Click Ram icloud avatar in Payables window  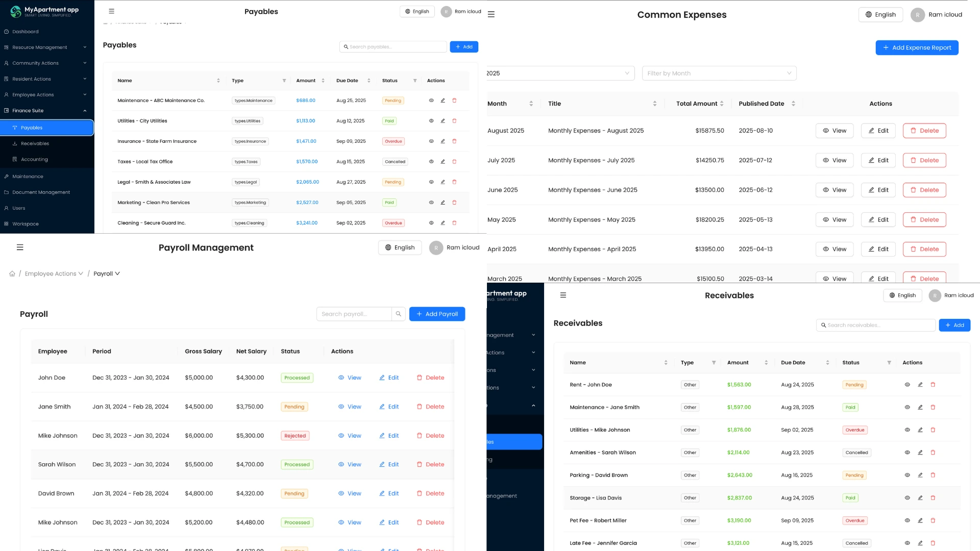click(446, 11)
